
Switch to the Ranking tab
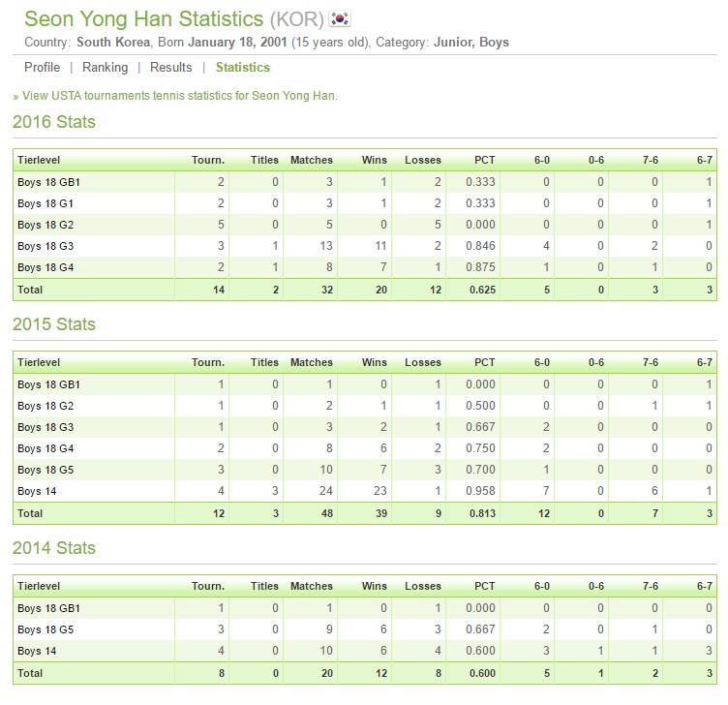[105, 68]
